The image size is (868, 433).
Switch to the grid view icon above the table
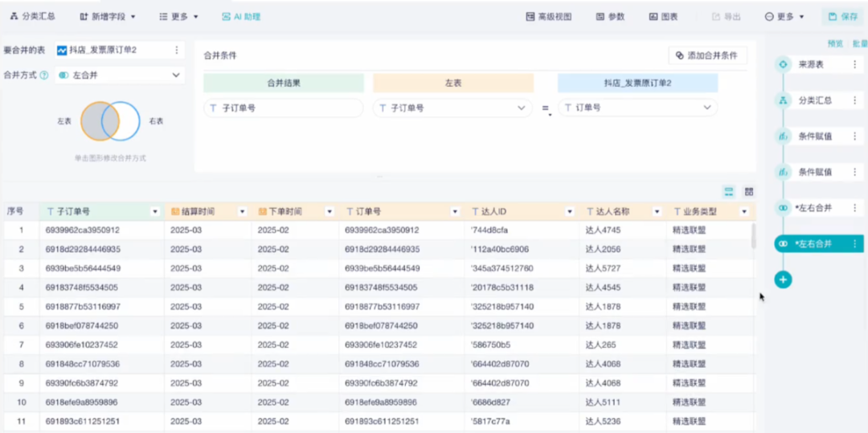tap(749, 192)
